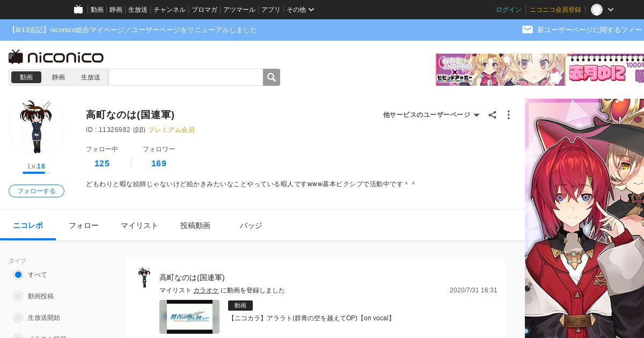Click the niconico logo
Screen dimensions: 644x338
pyautogui.click(x=56, y=57)
